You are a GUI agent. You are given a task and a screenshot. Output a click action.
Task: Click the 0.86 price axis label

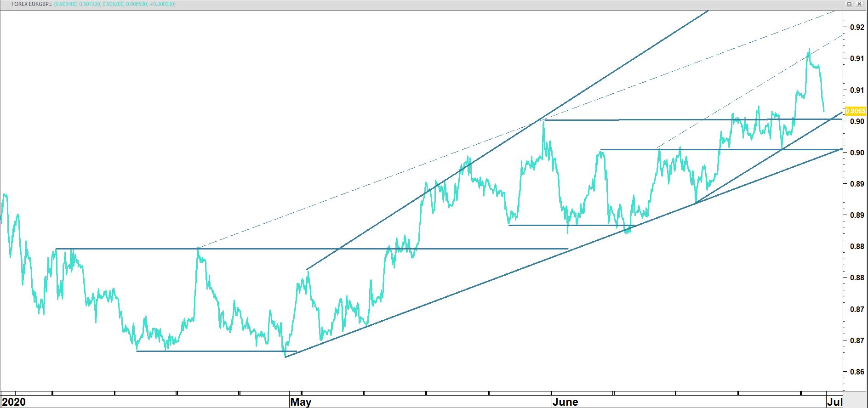(x=857, y=372)
